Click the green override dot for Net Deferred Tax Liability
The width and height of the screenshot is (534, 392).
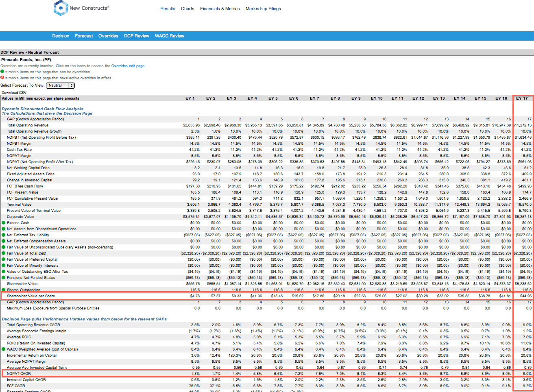[x=3, y=235]
